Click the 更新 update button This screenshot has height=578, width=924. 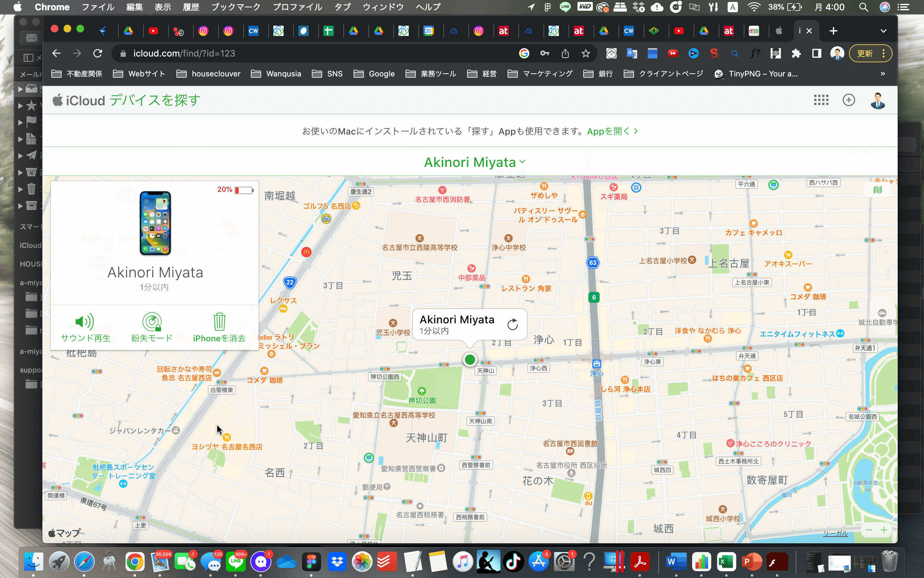pos(870,54)
